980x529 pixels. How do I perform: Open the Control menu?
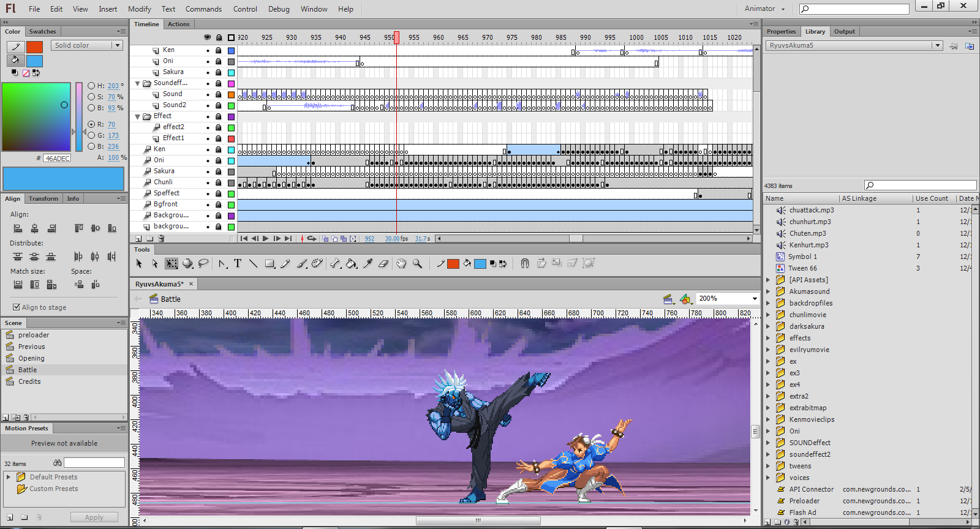(x=245, y=9)
